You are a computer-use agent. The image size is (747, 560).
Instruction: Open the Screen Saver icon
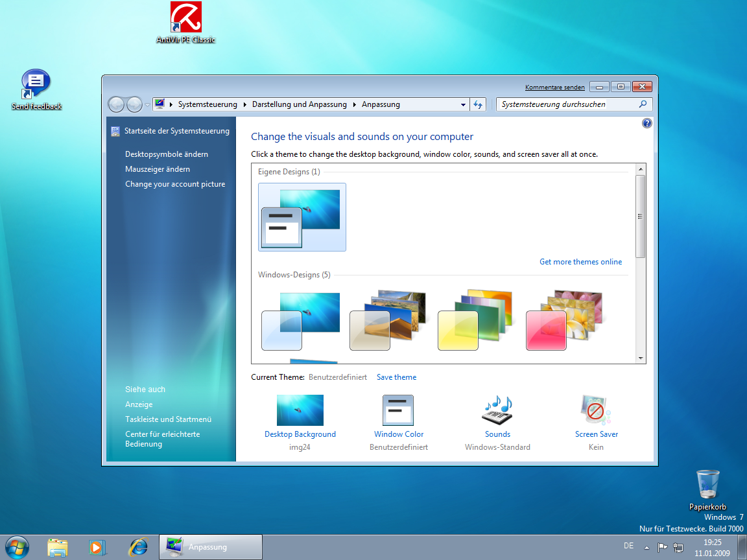(x=596, y=410)
